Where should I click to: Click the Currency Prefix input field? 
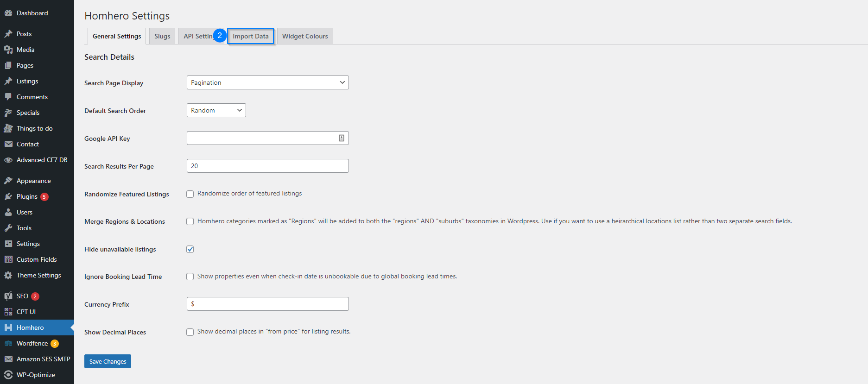[267, 304]
